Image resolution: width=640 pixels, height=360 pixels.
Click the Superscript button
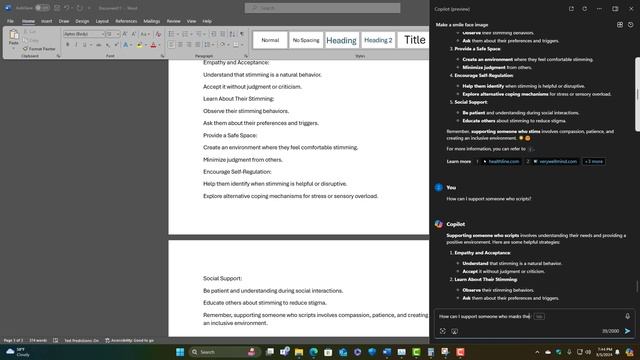(x=116, y=45)
